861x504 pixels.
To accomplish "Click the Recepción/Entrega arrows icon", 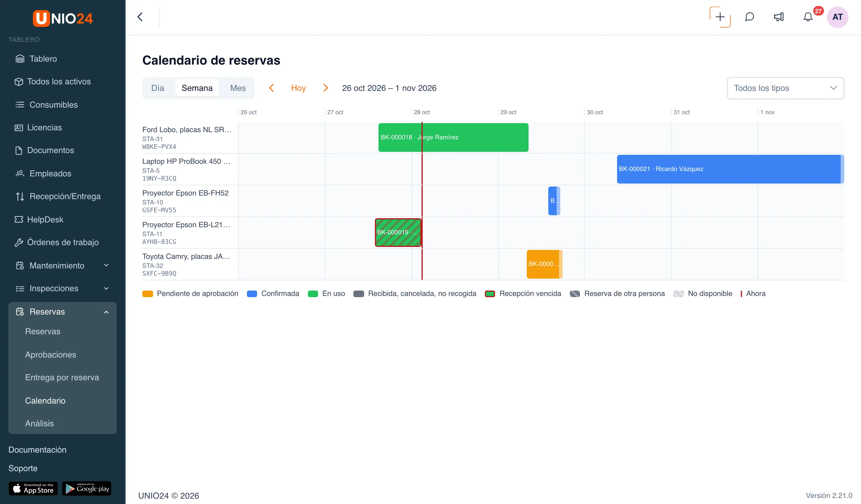I will point(20,196).
